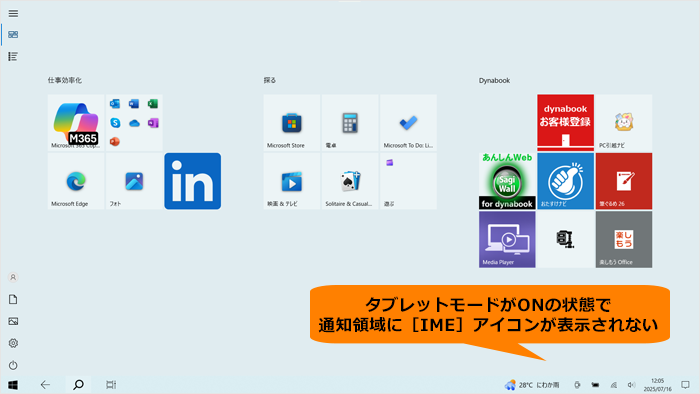Open the フォト (Photos) tile
Image resolution: width=700 pixels, height=394 pixels.
tap(134, 181)
